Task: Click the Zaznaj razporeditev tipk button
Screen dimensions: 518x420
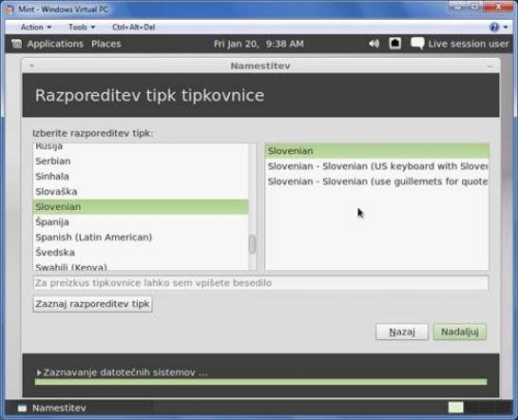Action: [92, 304]
